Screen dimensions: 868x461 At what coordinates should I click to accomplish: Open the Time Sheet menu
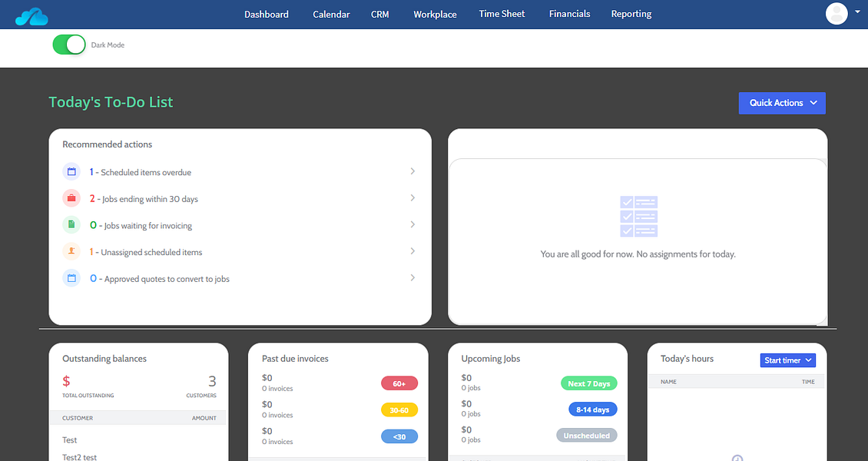tap(502, 14)
